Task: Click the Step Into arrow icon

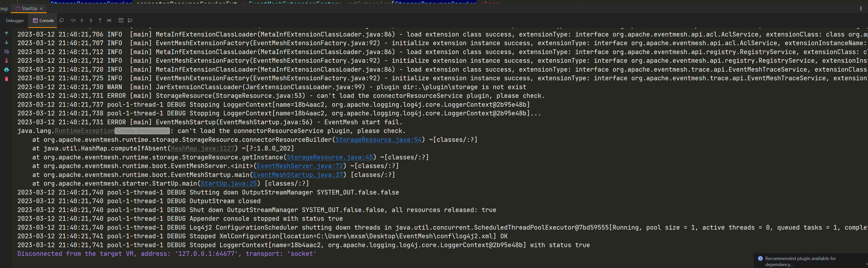Action: tap(82, 21)
